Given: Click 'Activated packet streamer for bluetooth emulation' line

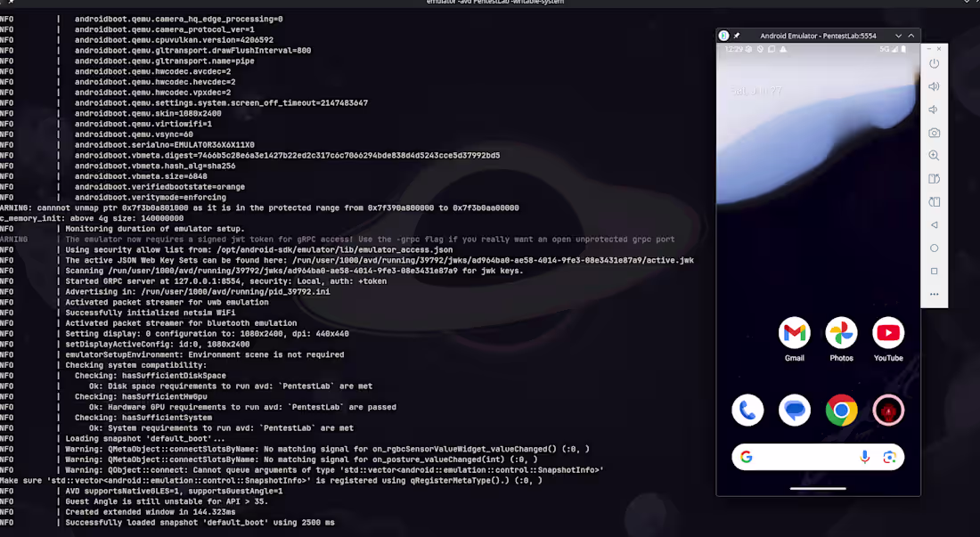Looking at the screenshot, I should coord(181,323).
